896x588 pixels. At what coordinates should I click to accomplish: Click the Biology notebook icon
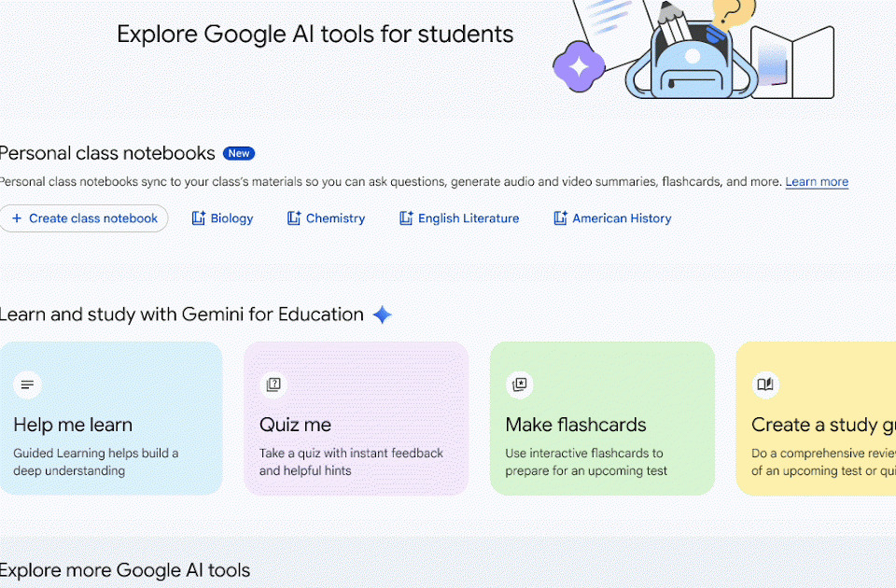pos(198,218)
